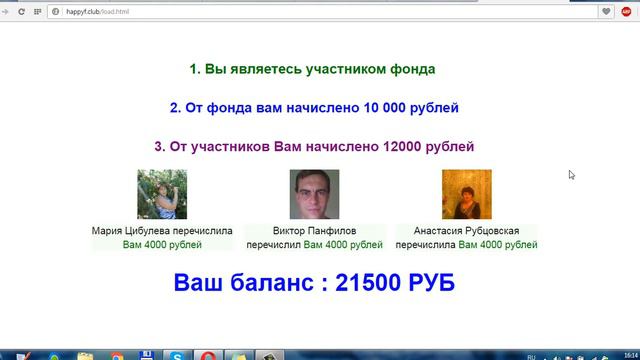Click Анастасия Рубцовская's profile photo
This screenshot has height=360, width=640.
[x=467, y=194]
